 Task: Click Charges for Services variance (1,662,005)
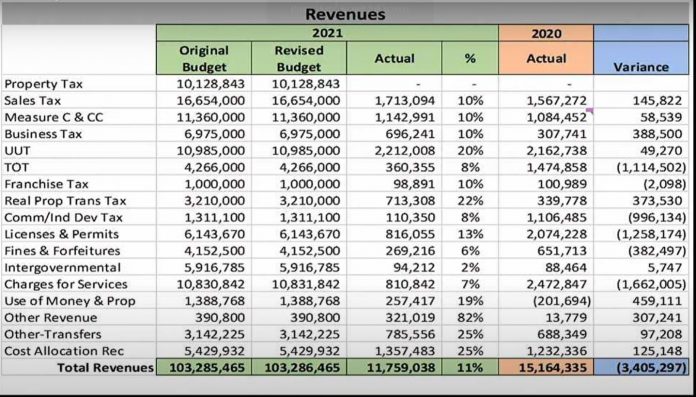pos(651,284)
